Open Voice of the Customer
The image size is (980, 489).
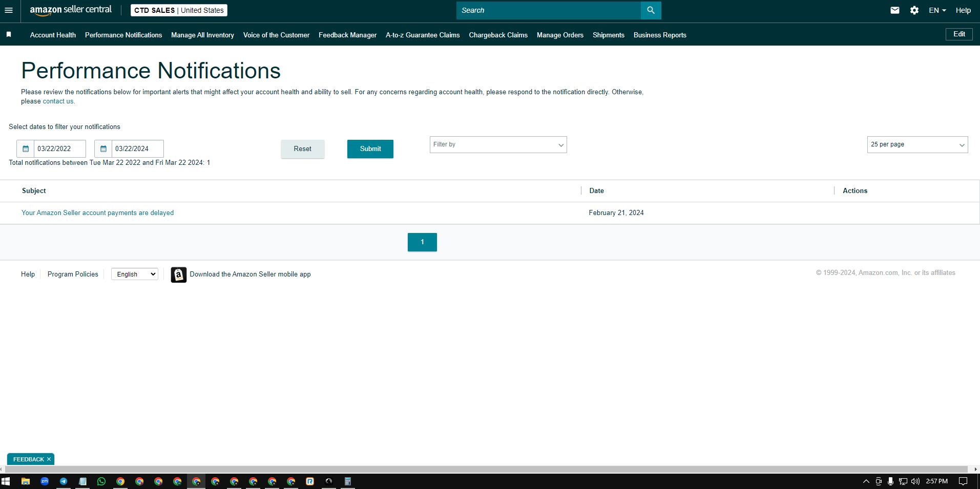276,35
